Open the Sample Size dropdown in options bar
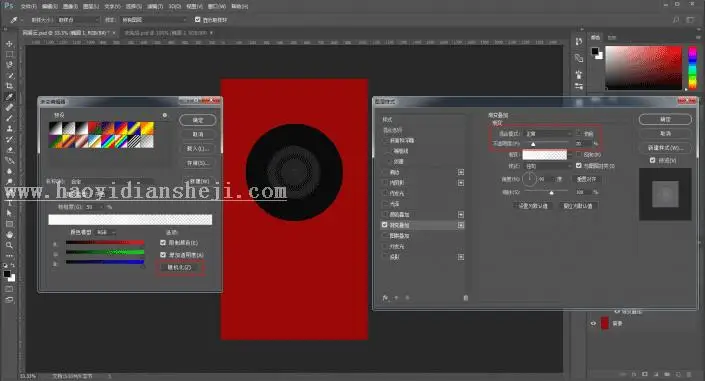Screen dimensions: 705x381 coord(78,20)
